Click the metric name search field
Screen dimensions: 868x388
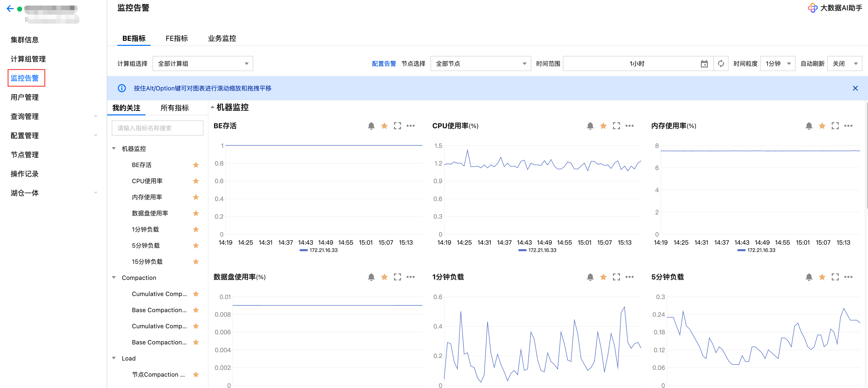coord(157,128)
